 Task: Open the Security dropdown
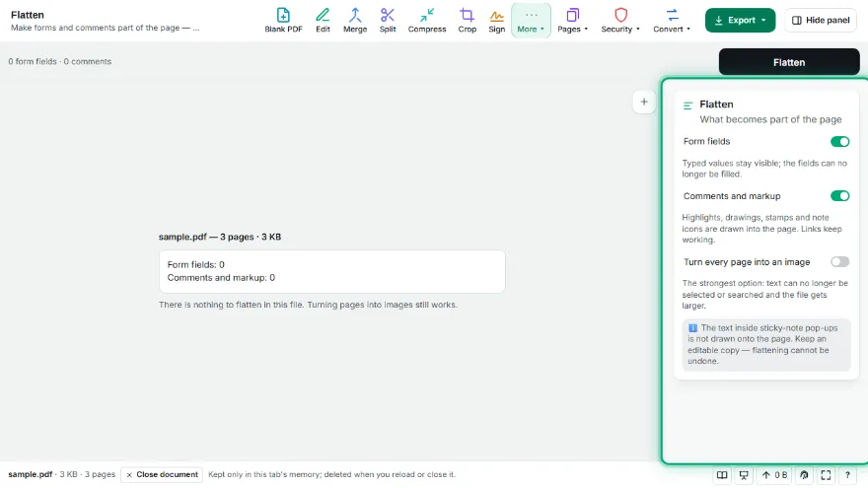point(620,21)
